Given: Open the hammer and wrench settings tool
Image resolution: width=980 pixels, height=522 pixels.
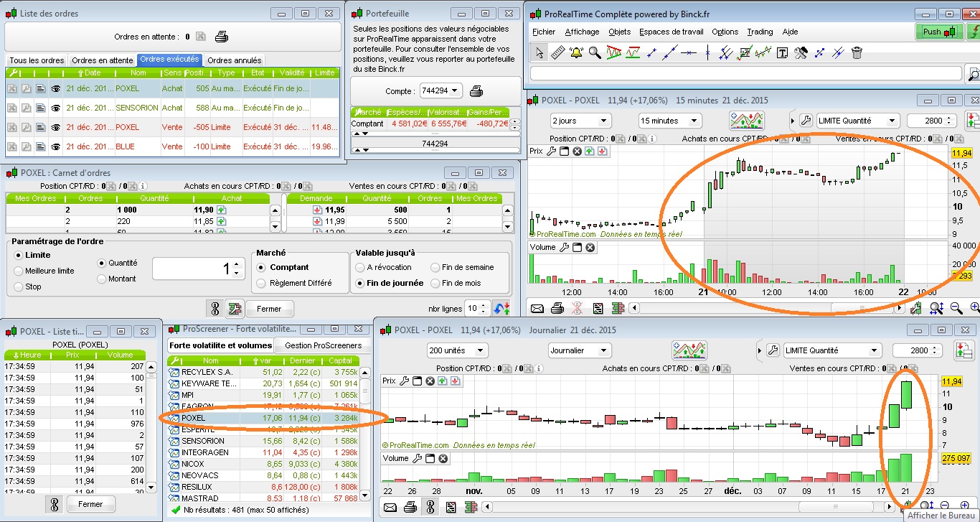Looking at the screenshot, I should 801,52.
